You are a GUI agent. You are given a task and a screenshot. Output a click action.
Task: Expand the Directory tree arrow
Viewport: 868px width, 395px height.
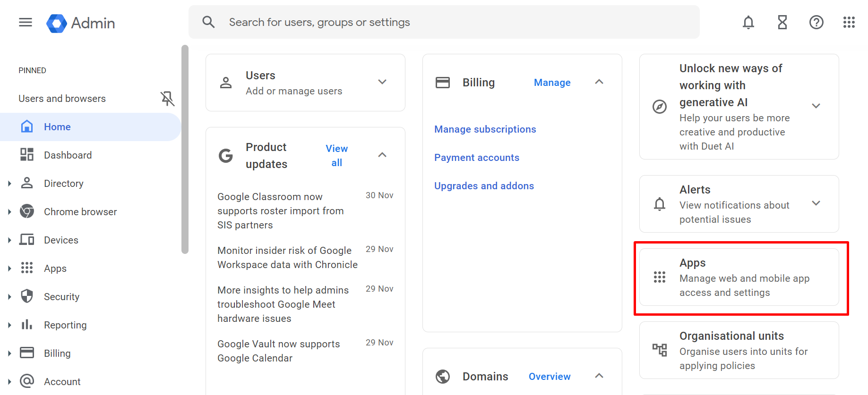[x=9, y=184]
